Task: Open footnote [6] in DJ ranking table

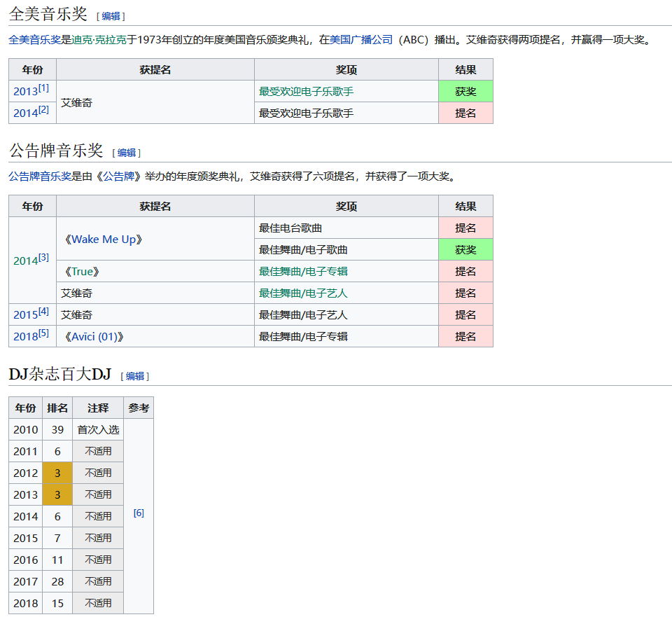Action: tap(139, 513)
